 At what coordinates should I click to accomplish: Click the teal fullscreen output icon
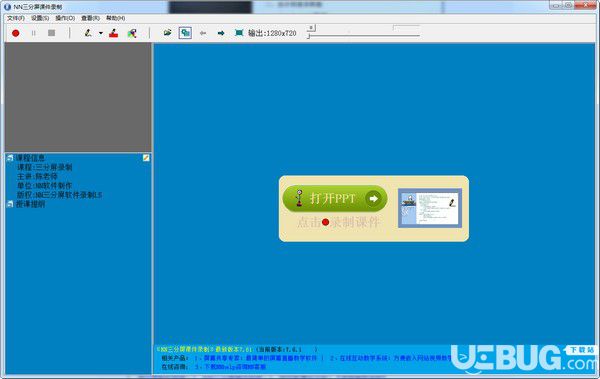(239, 33)
